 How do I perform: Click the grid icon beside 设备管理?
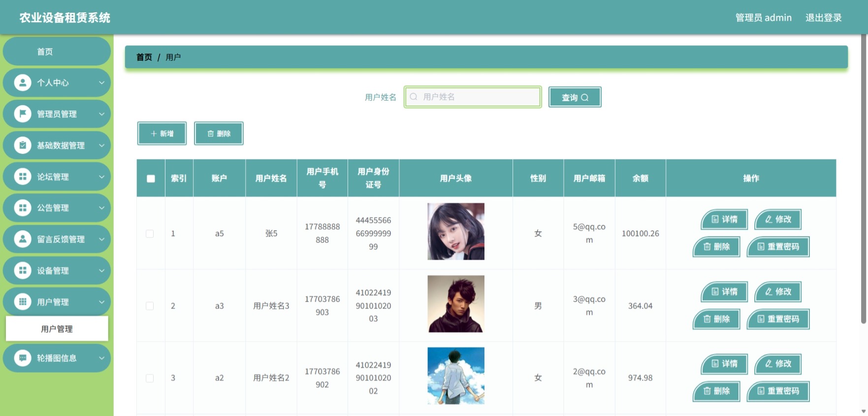[22, 270]
